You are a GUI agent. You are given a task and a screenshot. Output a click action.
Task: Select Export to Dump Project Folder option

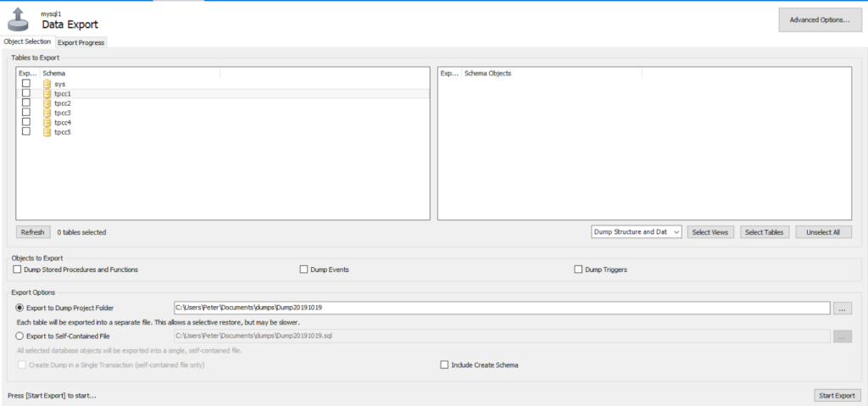coord(20,308)
